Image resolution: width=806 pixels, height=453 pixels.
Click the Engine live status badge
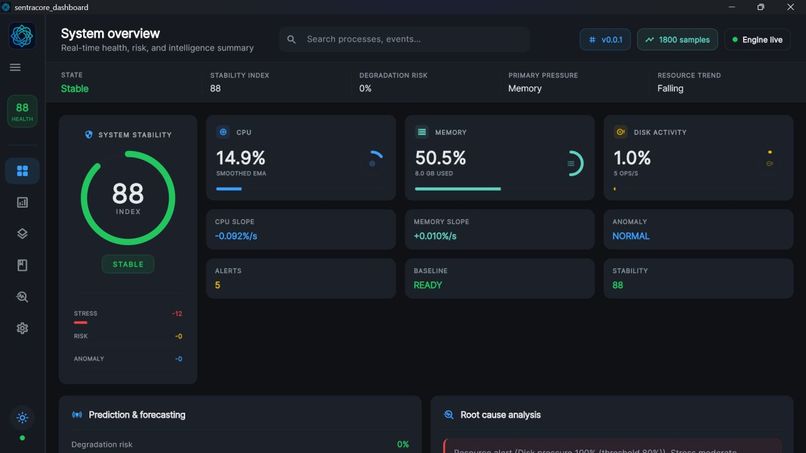758,40
